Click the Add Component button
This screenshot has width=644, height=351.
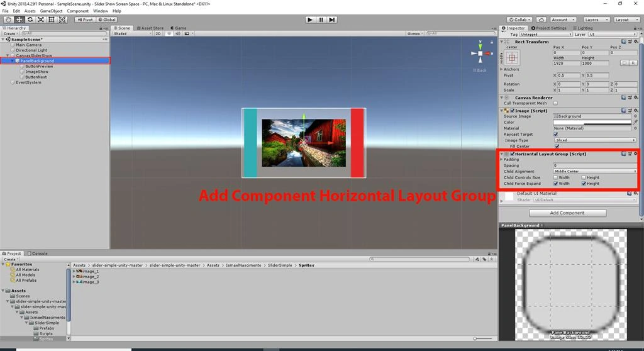click(x=567, y=213)
